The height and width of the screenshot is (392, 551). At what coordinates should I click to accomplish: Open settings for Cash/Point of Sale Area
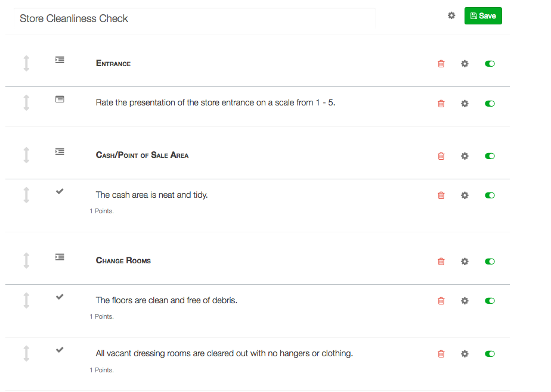pyautogui.click(x=465, y=156)
